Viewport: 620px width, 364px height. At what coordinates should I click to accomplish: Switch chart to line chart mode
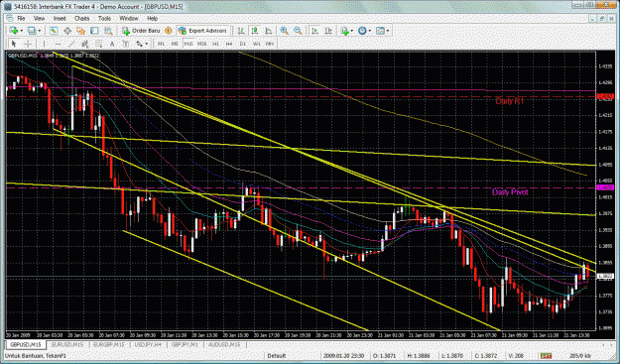pos(269,31)
